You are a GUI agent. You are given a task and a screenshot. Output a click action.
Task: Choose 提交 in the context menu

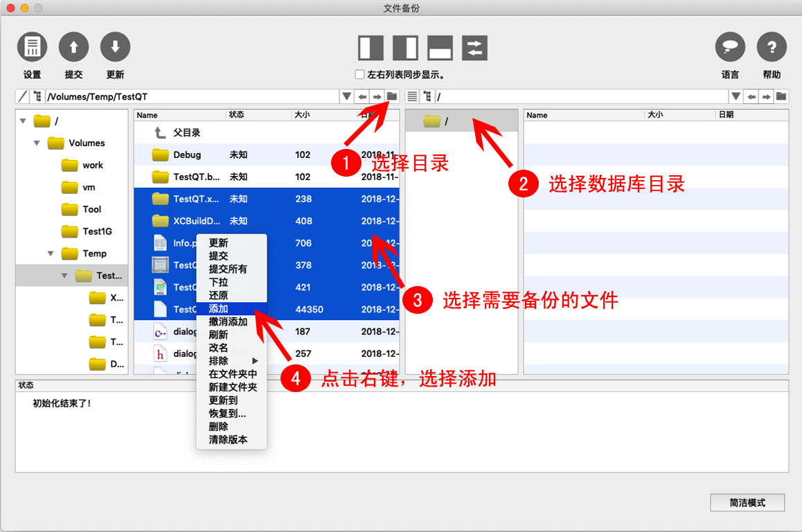point(232,256)
